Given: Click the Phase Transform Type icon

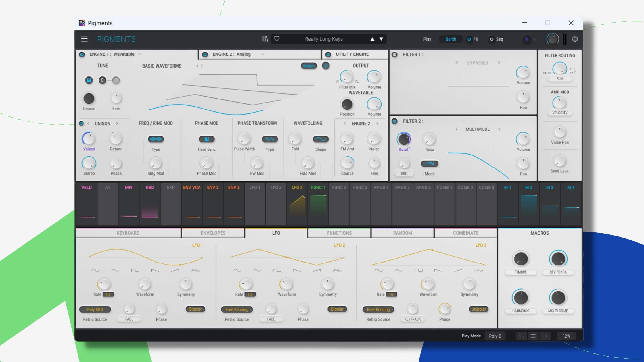Looking at the screenshot, I should 270,139.
